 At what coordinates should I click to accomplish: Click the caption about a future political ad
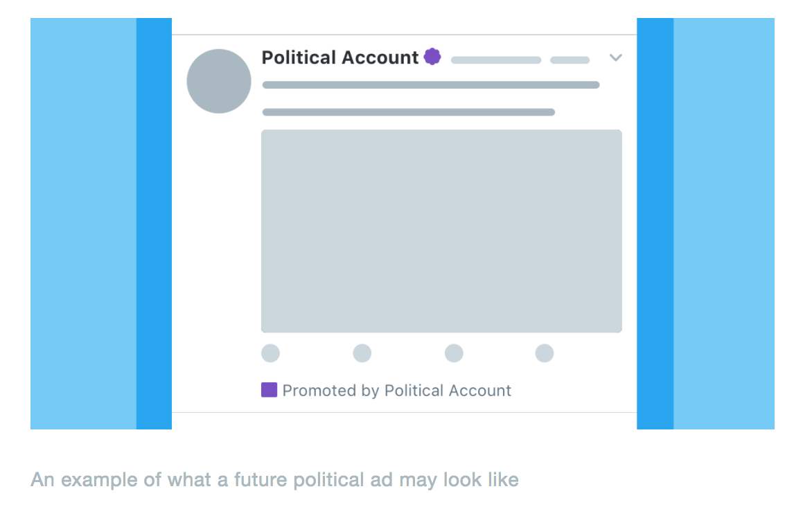274,480
